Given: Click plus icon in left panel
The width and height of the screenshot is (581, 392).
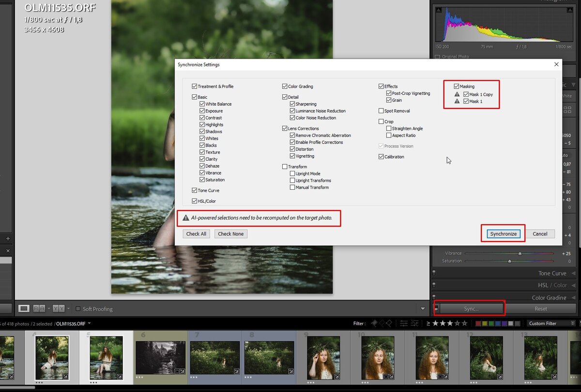Looking at the screenshot, I should pos(8,239).
